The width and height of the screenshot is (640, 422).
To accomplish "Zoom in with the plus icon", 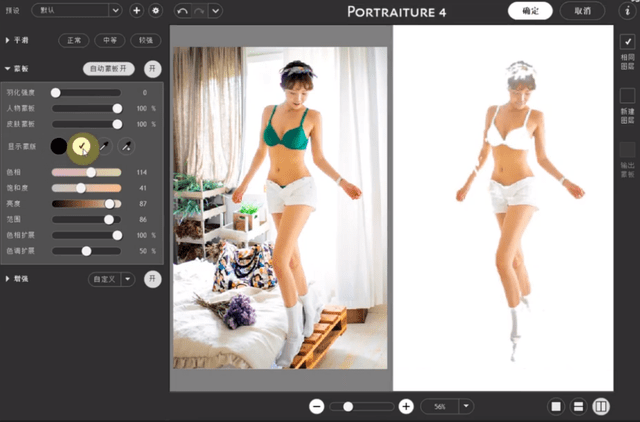I will click(x=406, y=406).
